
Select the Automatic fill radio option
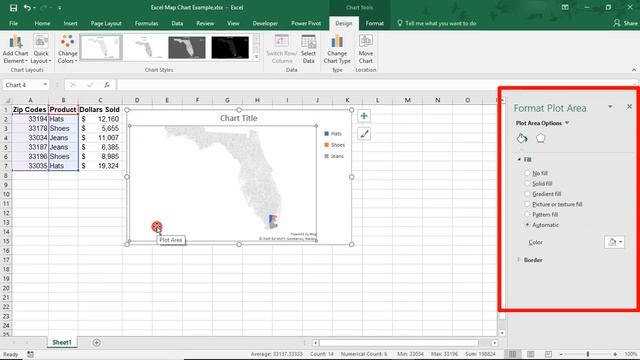pyautogui.click(x=527, y=224)
